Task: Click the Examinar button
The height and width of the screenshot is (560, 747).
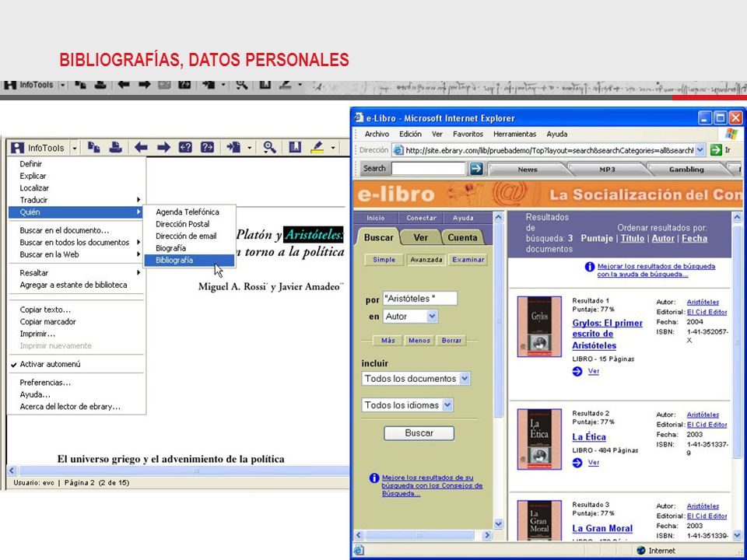Action: coord(468,260)
